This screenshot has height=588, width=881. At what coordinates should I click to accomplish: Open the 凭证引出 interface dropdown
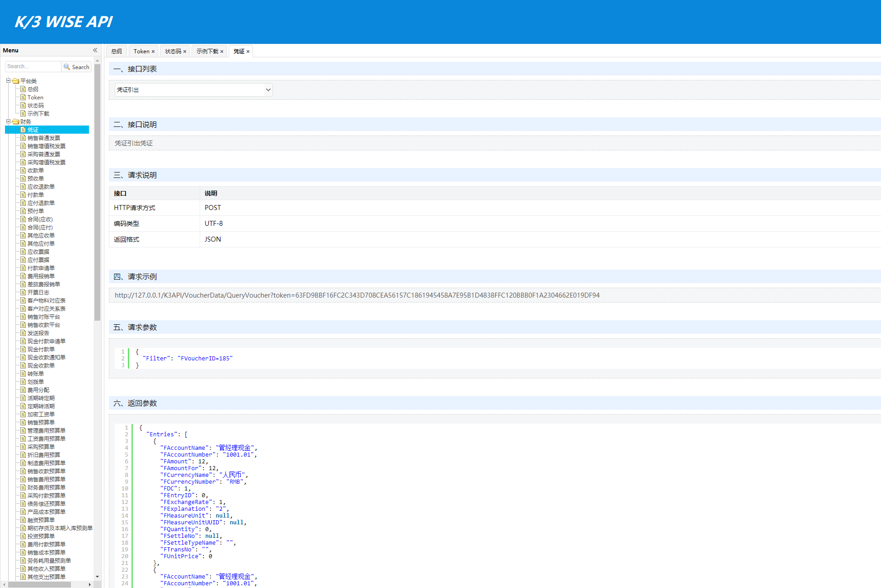[193, 90]
